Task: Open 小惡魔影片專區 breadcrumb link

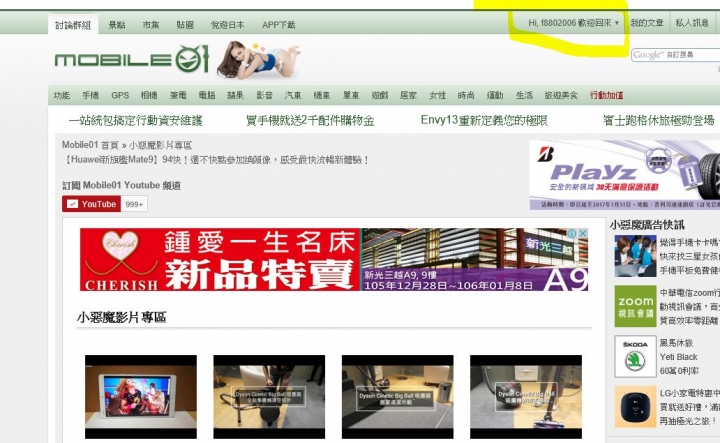Action: pos(160,145)
